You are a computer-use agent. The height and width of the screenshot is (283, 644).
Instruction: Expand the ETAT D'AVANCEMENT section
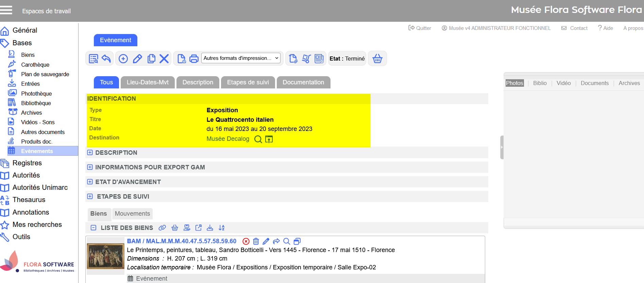(90, 182)
